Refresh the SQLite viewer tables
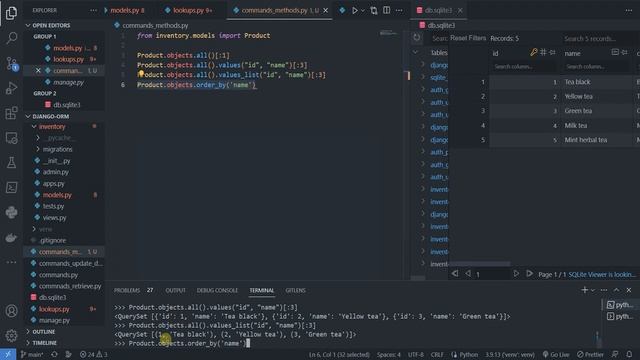640x360 pixels. point(416,38)
